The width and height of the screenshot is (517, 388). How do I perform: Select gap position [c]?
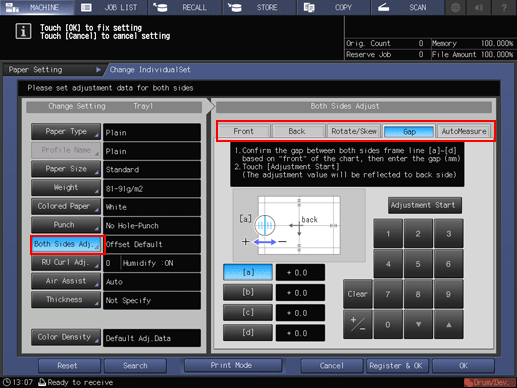[248, 312]
